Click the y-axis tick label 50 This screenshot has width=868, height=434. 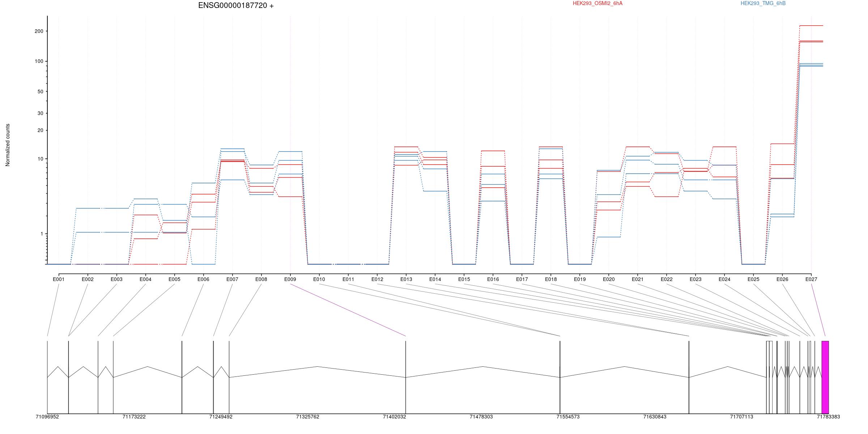click(40, 92)
